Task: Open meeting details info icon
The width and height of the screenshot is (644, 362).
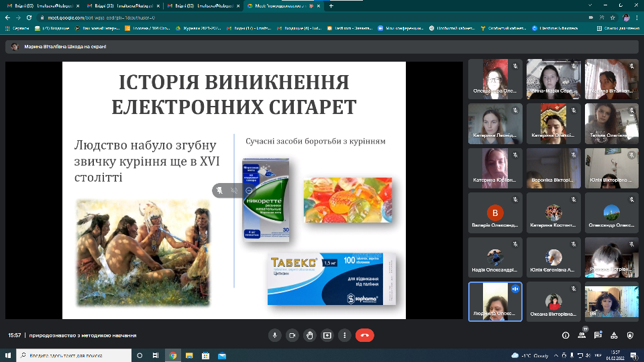Action: [566, 335]
